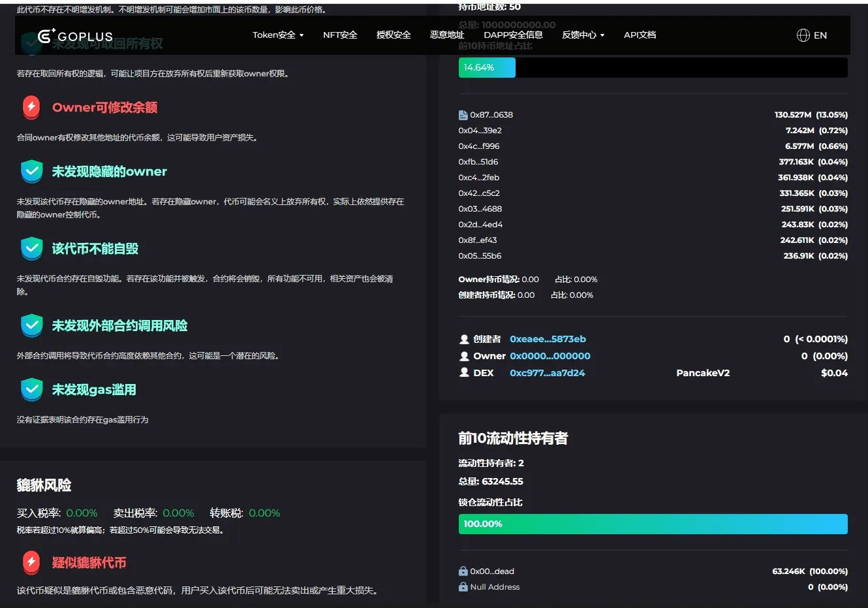Open creator address link 0xeaee...5873eb
The height and width of the screenshot is (608, 868).
(x=548, y=339)
